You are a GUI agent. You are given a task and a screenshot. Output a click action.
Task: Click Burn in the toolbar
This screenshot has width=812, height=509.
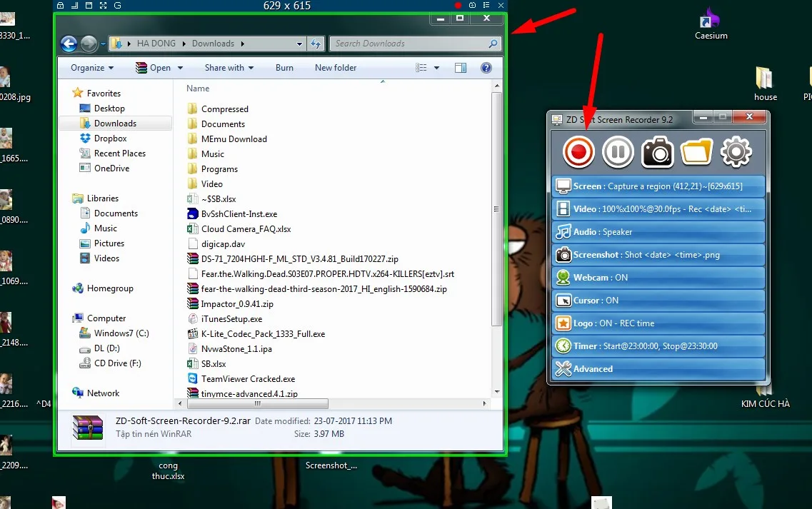pos(284,68)
